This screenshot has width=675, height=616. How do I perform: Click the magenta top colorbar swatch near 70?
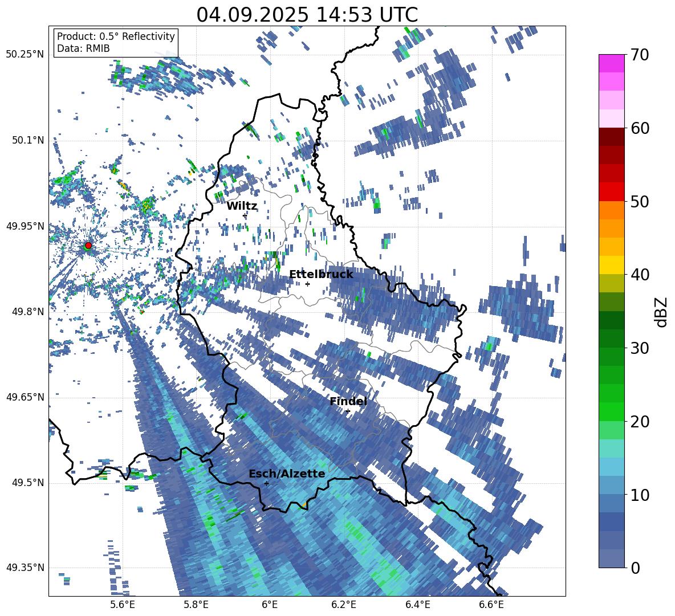pos(611,64)
